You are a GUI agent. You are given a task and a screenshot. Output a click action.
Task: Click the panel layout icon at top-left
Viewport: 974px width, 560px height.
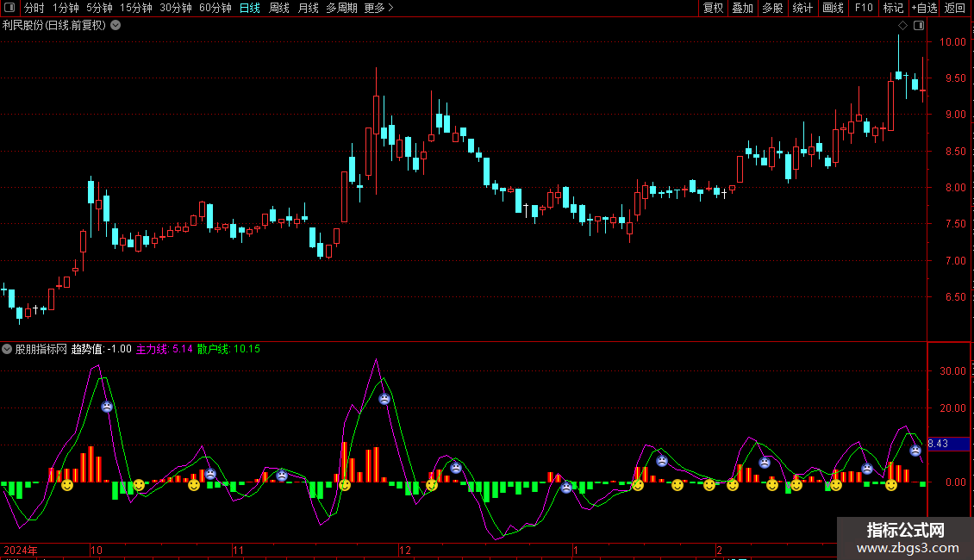point(9,8)
